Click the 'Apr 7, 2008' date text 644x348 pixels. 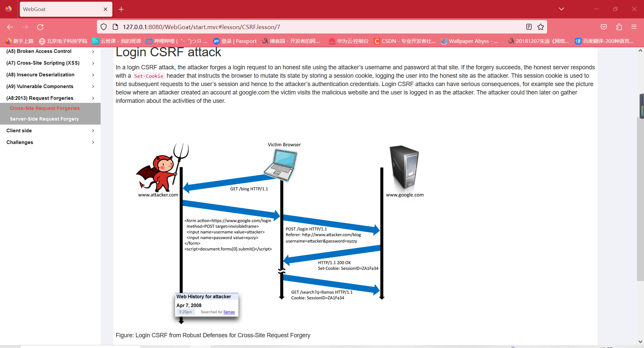click(x=189, y=305)
